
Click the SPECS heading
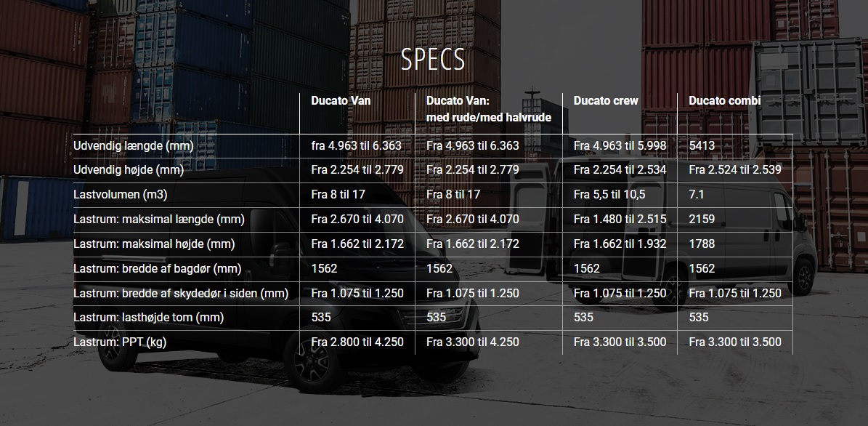[433, 60]
